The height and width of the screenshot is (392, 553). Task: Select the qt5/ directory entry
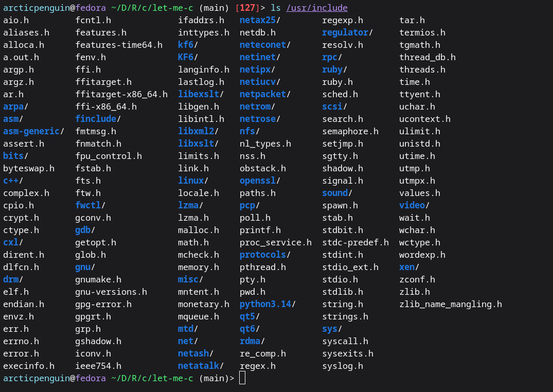click(x=249, y=316)
